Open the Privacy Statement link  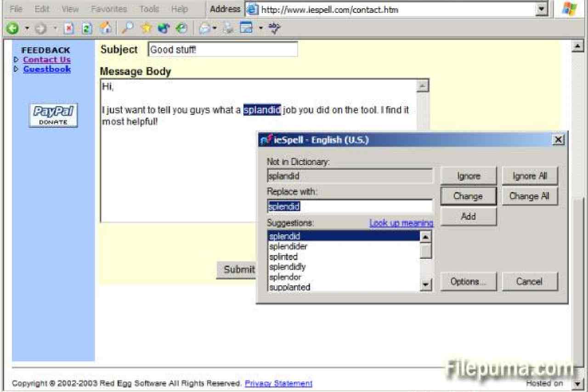click(278, 383)
